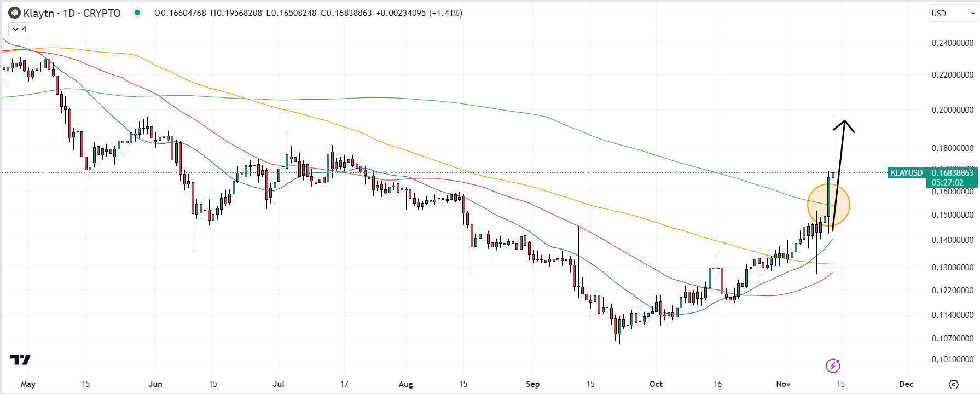Click the low price L0.16508248 value
Image resolution: width=980 pixels, height=394 pixels.
(x=291, y=13)
